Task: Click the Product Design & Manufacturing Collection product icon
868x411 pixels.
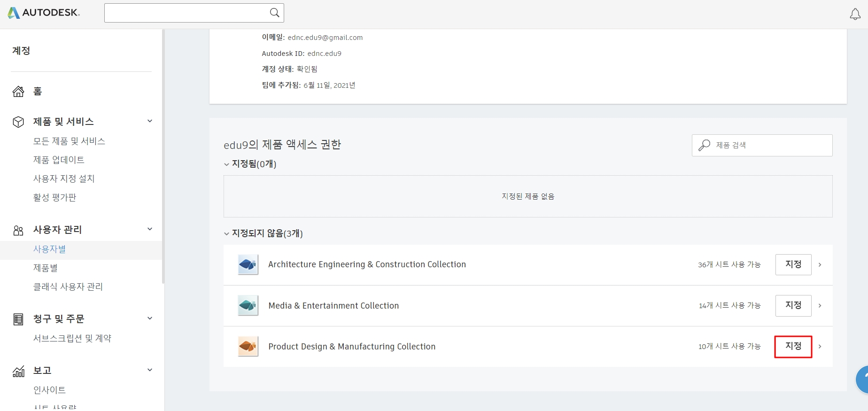Action: (x=248, y=346)
